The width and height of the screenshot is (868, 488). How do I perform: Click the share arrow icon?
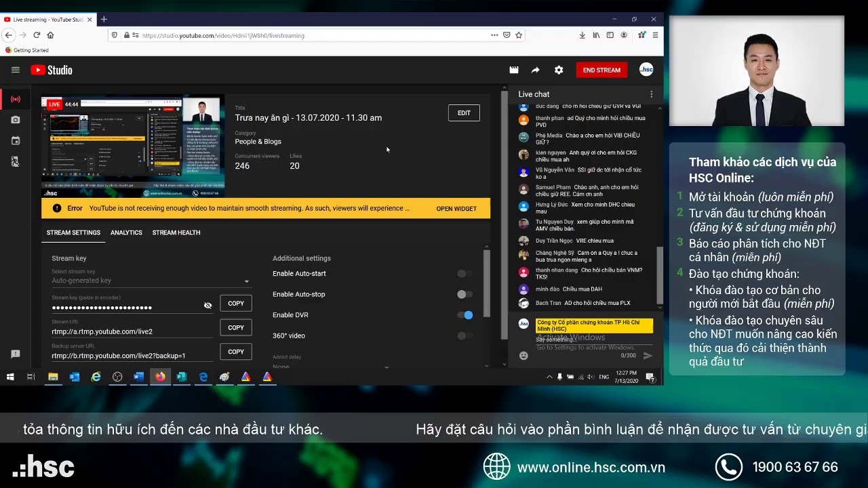(x=536, y=70)
